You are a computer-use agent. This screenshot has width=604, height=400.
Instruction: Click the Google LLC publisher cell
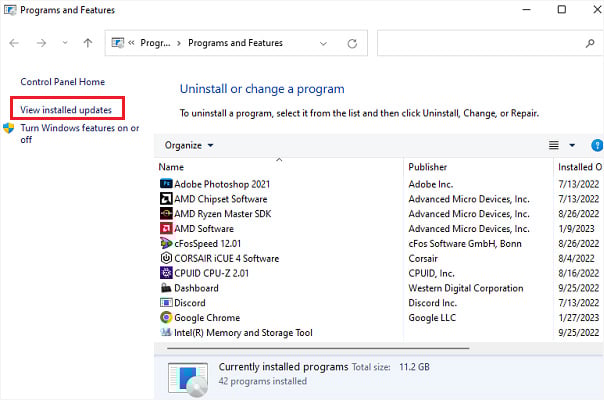click(432, 318)
